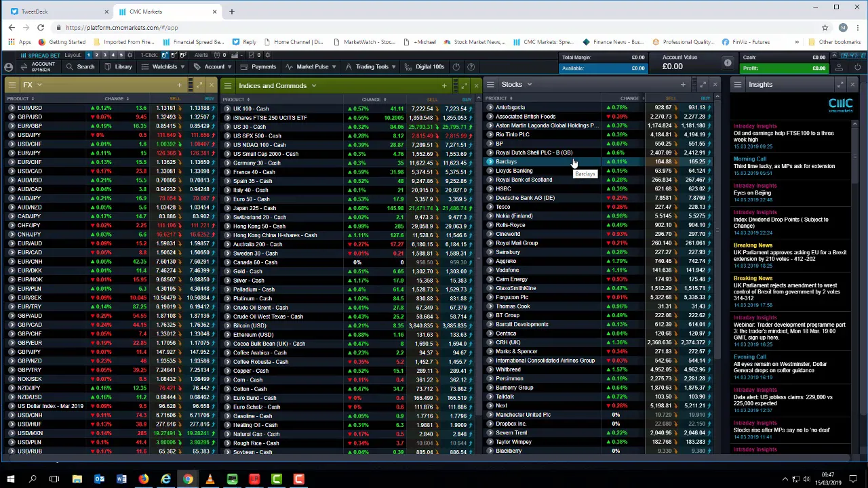Open Windows Start menu

(x=10, y=479)
